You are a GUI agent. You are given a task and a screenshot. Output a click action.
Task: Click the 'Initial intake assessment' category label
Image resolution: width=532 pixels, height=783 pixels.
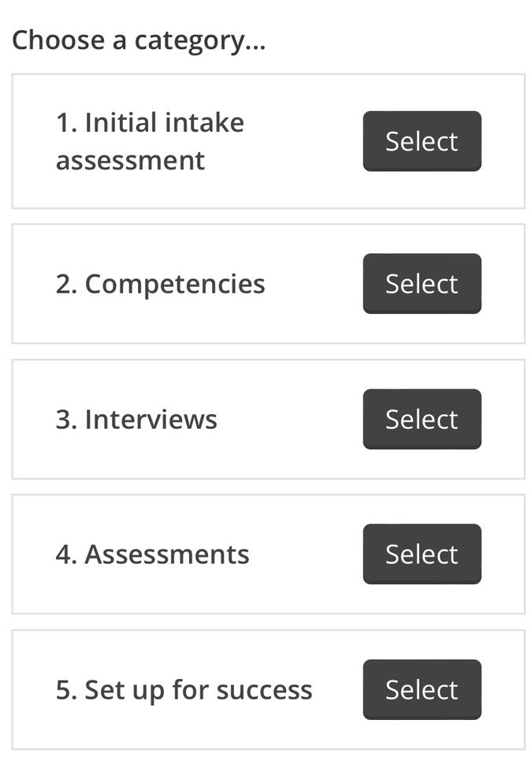pos(148,141)
